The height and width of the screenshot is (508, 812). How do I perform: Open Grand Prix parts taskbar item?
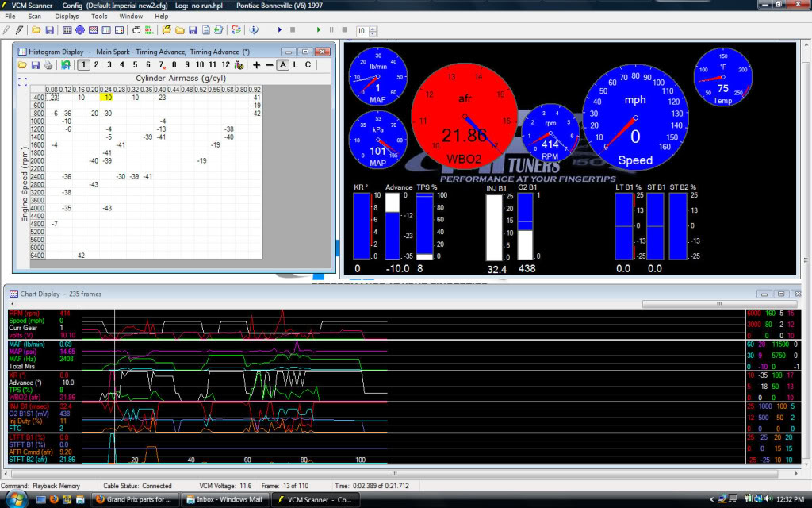136,500
